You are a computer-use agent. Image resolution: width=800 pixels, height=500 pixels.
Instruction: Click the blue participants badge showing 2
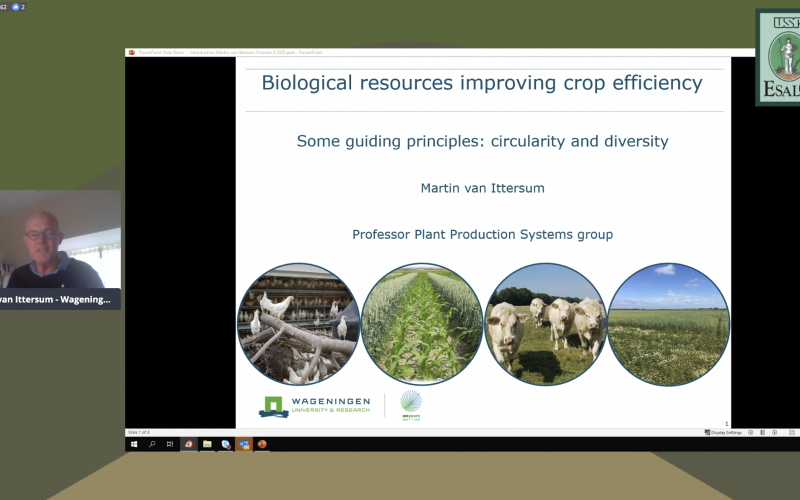click(18, 7)
